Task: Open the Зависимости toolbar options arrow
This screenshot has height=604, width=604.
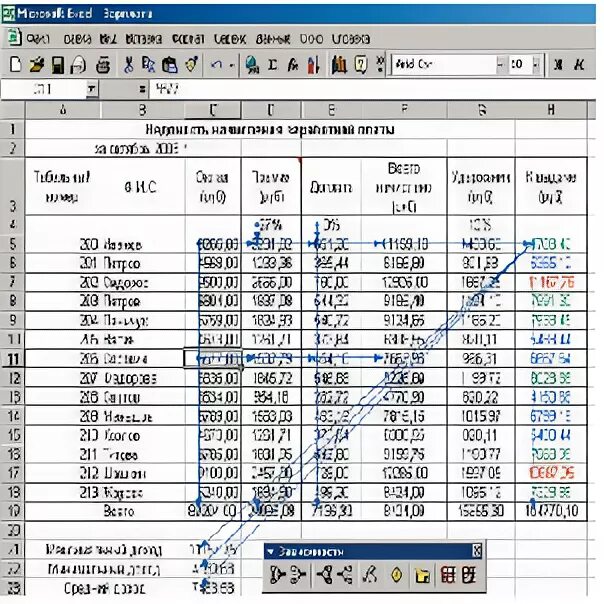Action: [270, 552]
